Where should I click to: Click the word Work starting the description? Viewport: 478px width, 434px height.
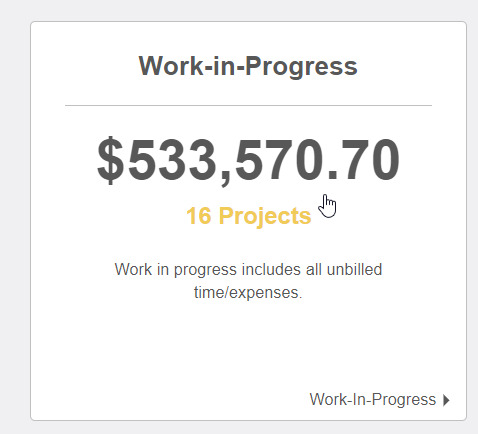click(133, 269)
